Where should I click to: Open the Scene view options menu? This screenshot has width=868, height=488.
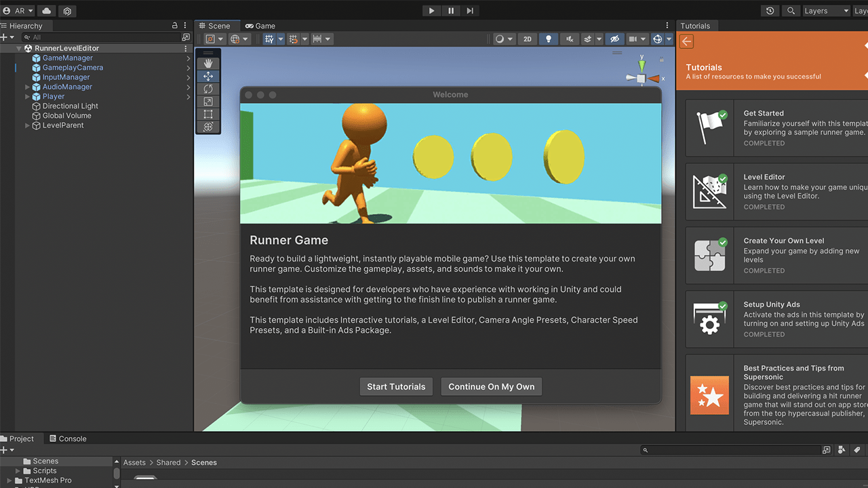coord(667,26)
